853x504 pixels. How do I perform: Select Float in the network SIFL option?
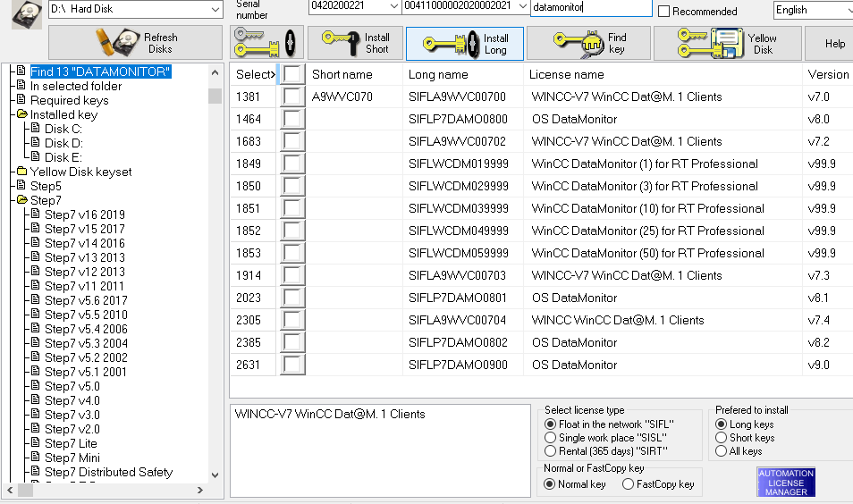click(x=550, y=424)
